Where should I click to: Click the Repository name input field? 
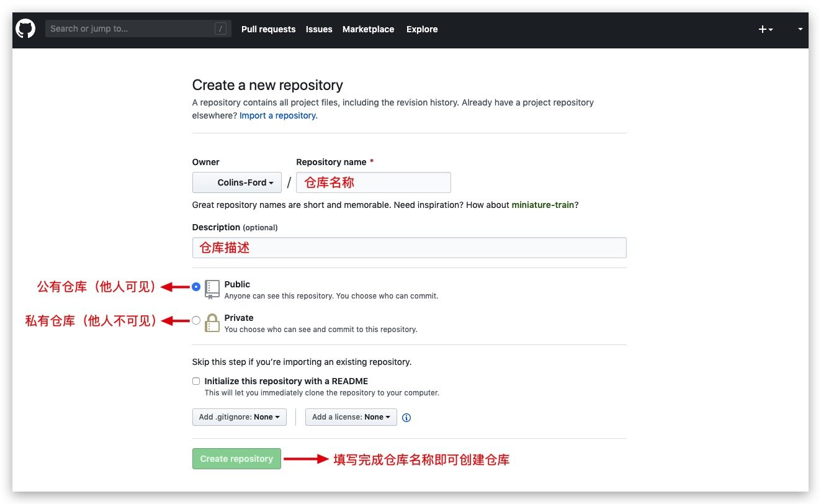374,182
